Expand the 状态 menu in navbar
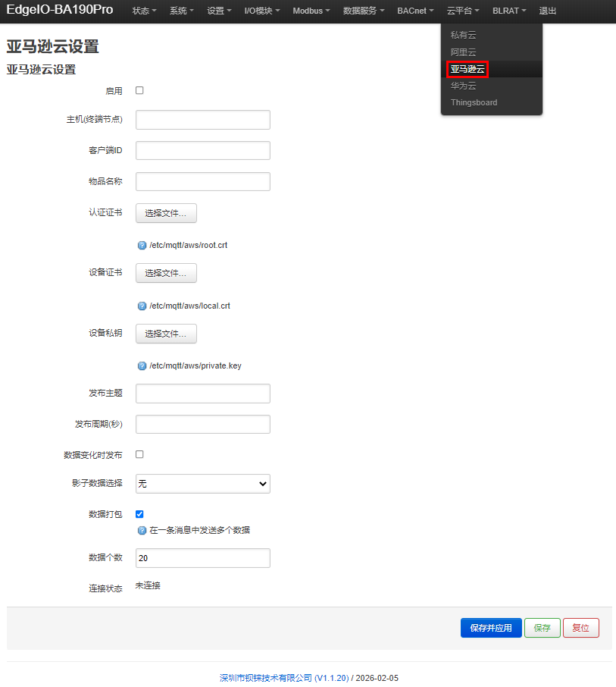616x687 pixels. coord(145,11)
